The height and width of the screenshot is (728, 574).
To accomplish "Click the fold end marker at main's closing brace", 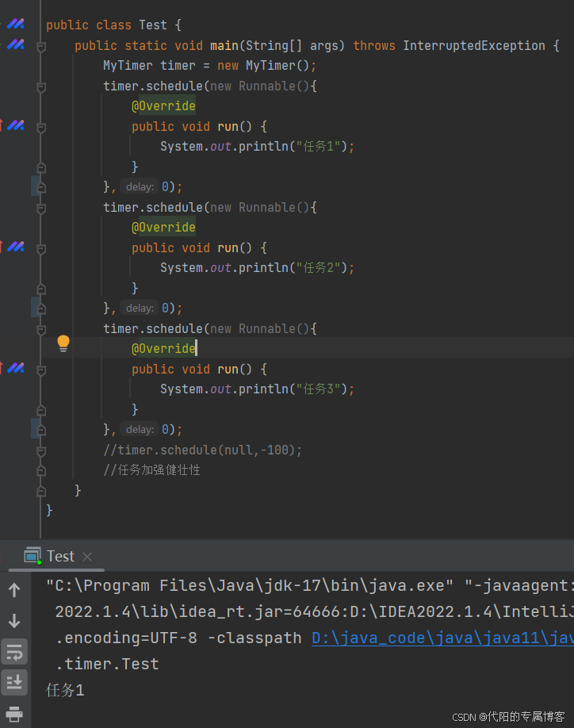I will click(x=41, y=490).
